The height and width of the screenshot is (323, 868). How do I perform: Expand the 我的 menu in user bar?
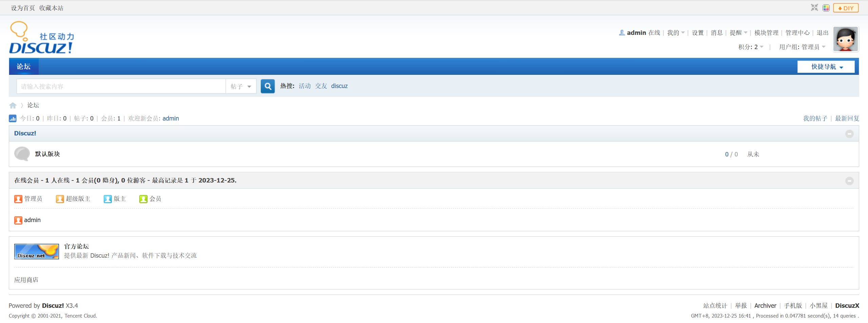pyautogui.click(x=675, y=33)
